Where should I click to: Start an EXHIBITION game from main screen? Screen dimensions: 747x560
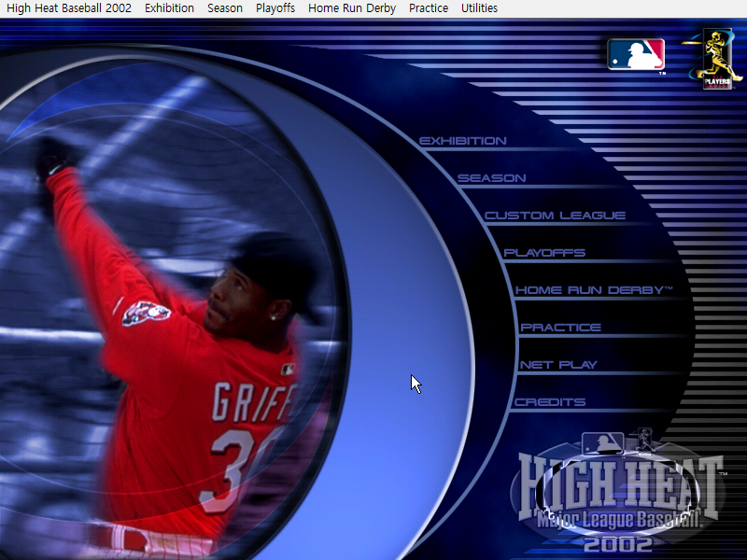click(462, 141)
